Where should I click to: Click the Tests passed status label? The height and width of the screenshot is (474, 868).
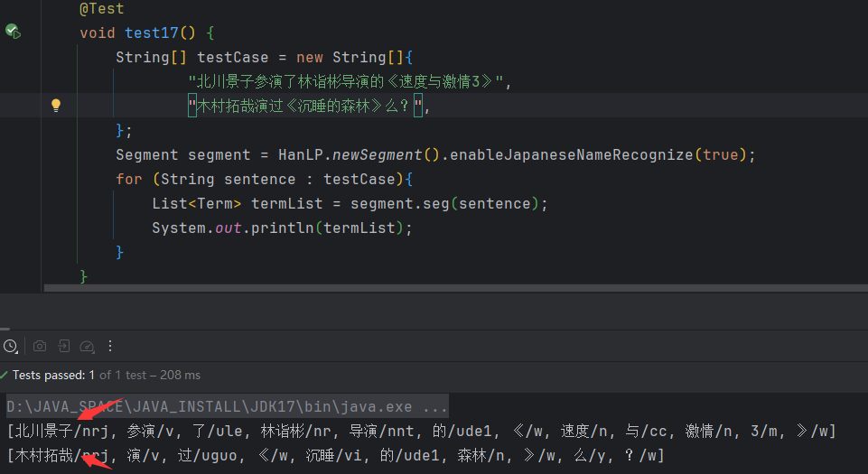[x=53, y=375]
